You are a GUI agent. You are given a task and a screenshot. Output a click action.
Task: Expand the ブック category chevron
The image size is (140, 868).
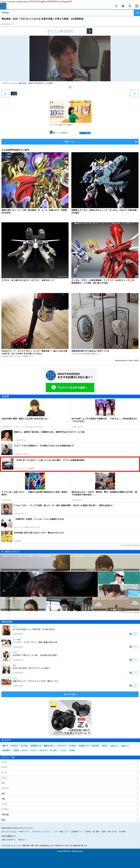click(x=137, y=804)
